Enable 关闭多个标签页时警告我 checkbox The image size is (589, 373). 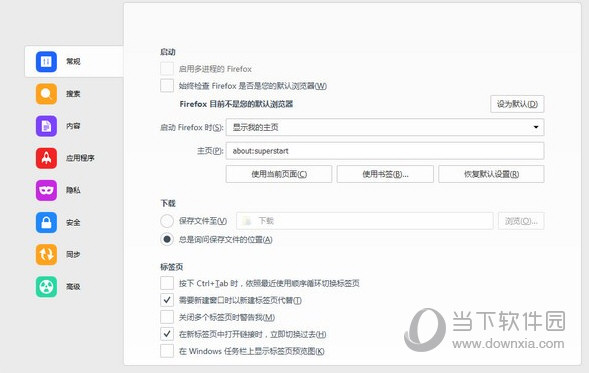click(x=167, y=317)
